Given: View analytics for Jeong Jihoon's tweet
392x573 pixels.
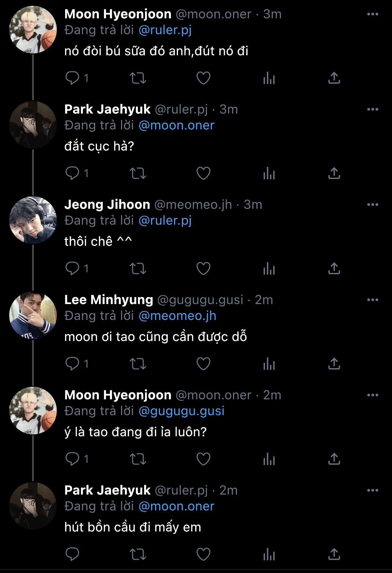Looking at the screenshot, I should tap(269, 269).
